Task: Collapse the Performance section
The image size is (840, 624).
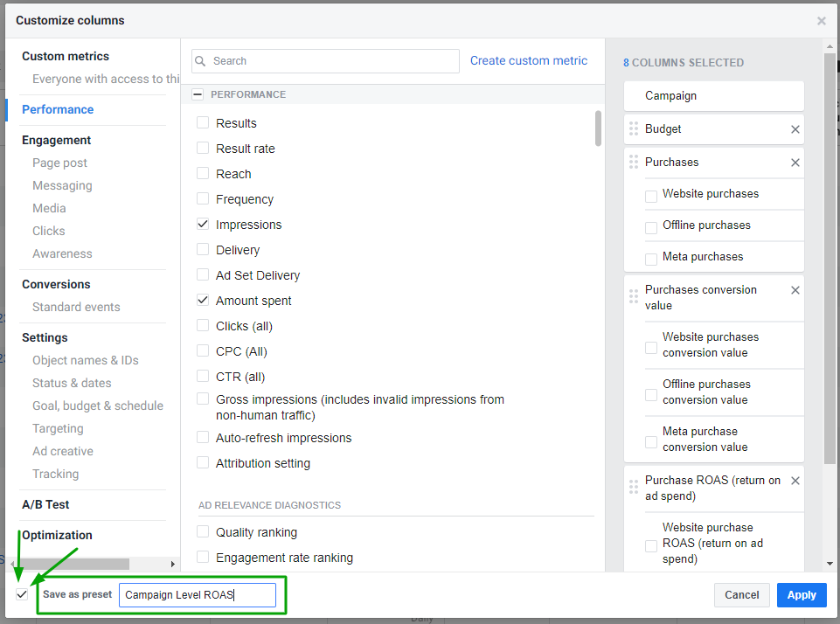Action: 198,94
